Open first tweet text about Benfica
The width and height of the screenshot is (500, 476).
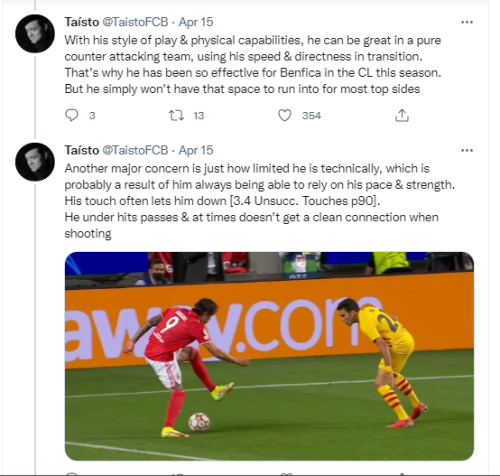253,65
